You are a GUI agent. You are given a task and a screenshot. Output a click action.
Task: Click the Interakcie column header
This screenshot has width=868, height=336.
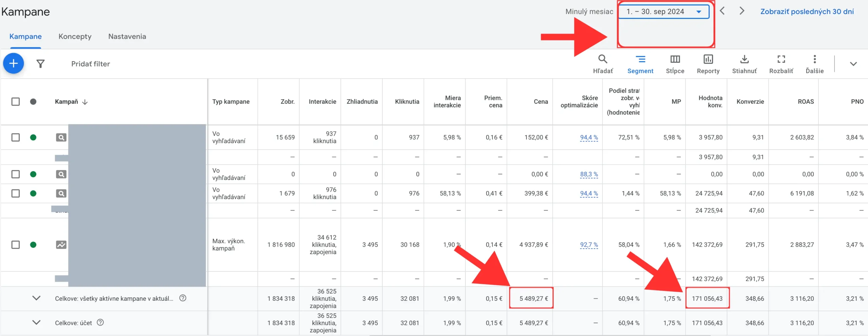click(x=322, y=102)
